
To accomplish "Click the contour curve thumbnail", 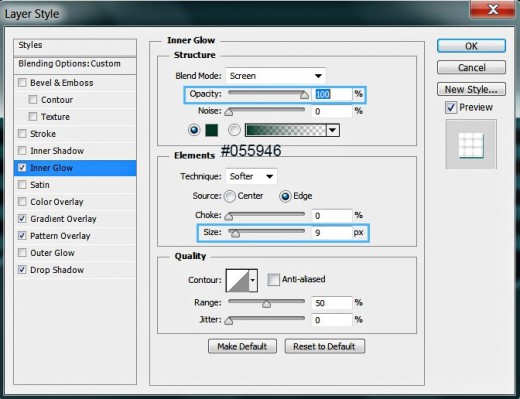I will tap(238, 280).
